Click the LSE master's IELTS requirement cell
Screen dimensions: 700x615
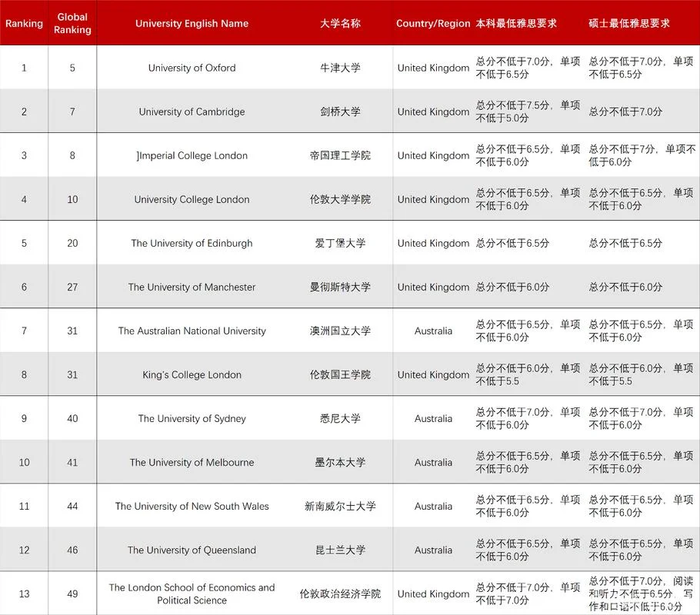[641, 593]
